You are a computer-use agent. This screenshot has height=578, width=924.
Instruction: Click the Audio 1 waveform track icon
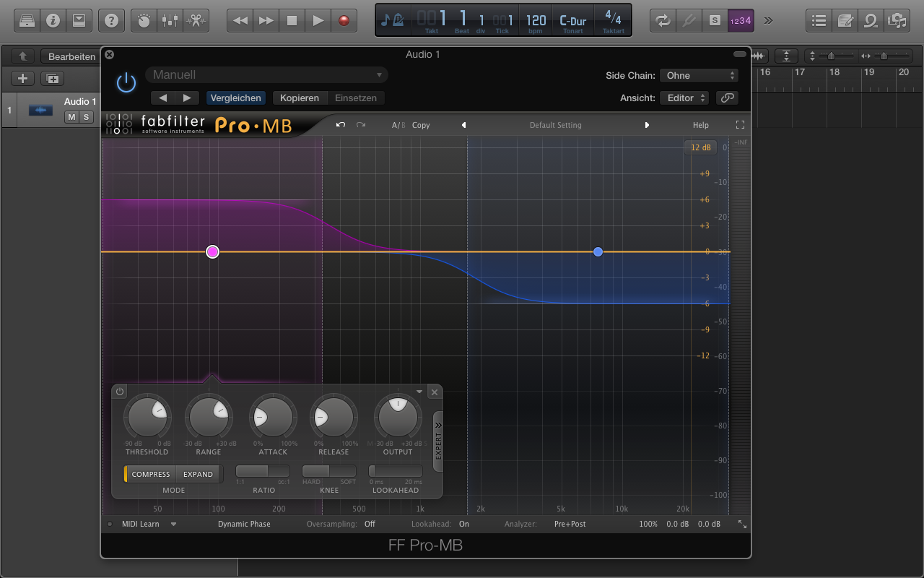coord(40,110)
